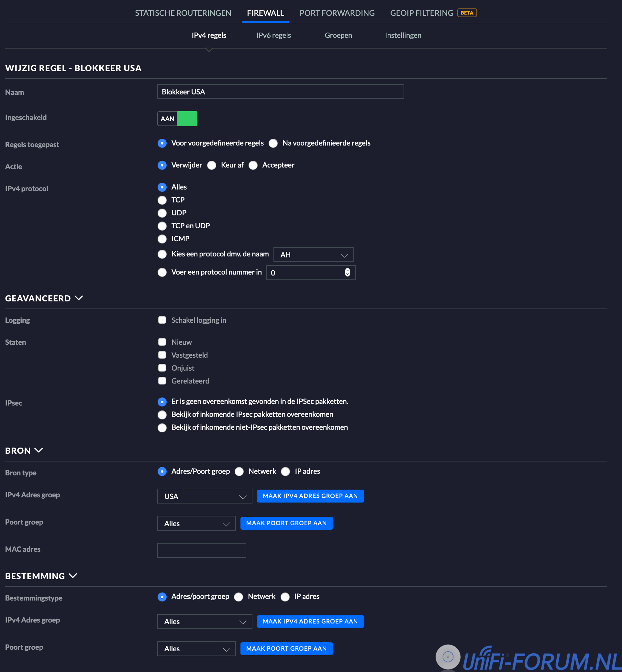
Task: Choose TCP en UDP protocol option
Action: click(x=162, y=226)
